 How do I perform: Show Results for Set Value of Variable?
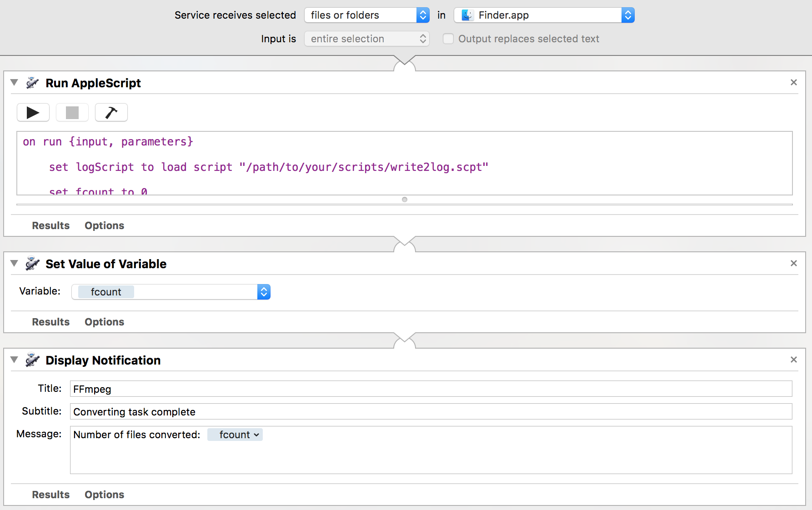click(51, 322)
